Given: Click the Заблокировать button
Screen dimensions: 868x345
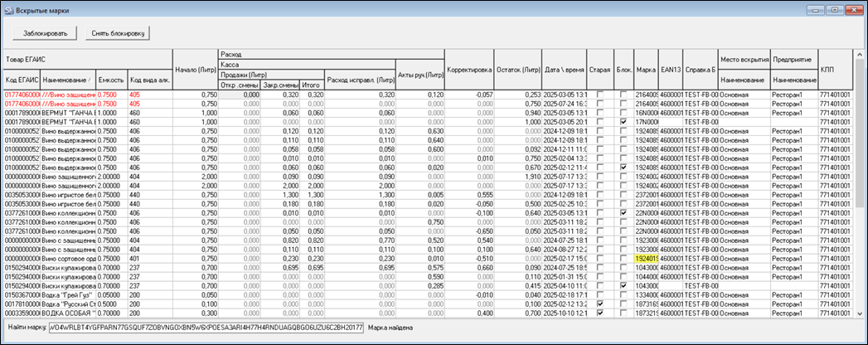Looking at the screenshot, I should 46,33.
